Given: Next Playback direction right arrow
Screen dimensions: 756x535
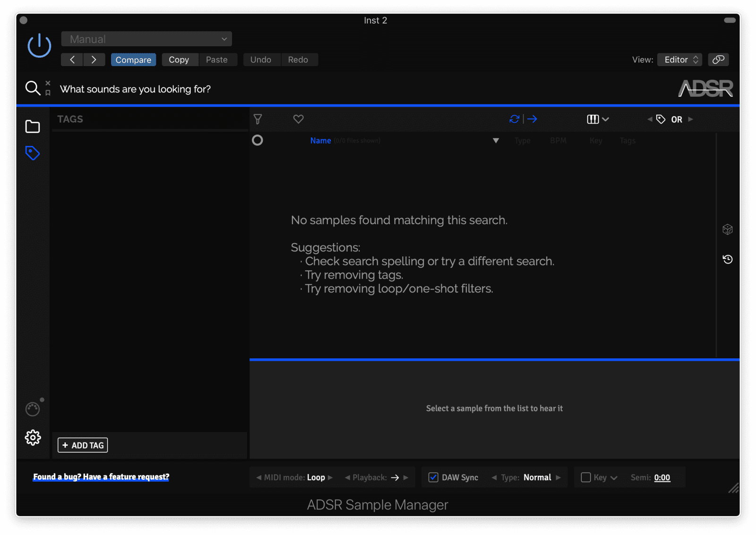Looking at the screenshot, I should coord(406,477).
